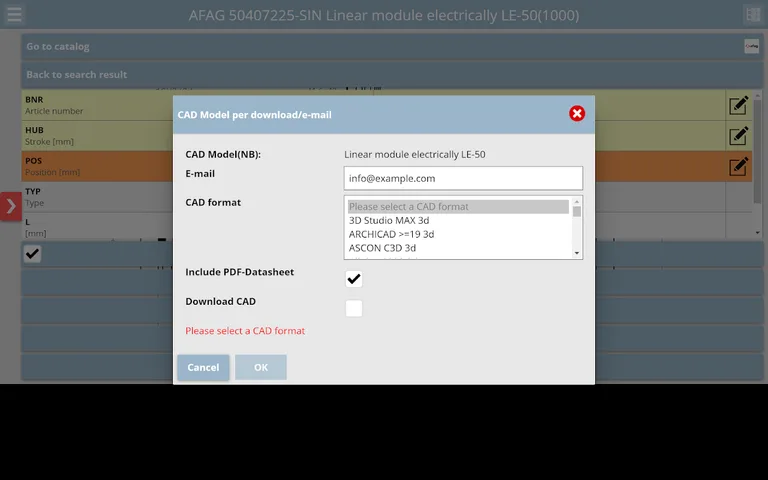Edit the POS position row
This screenshot has width=768, height=480.
pos(738,166)
